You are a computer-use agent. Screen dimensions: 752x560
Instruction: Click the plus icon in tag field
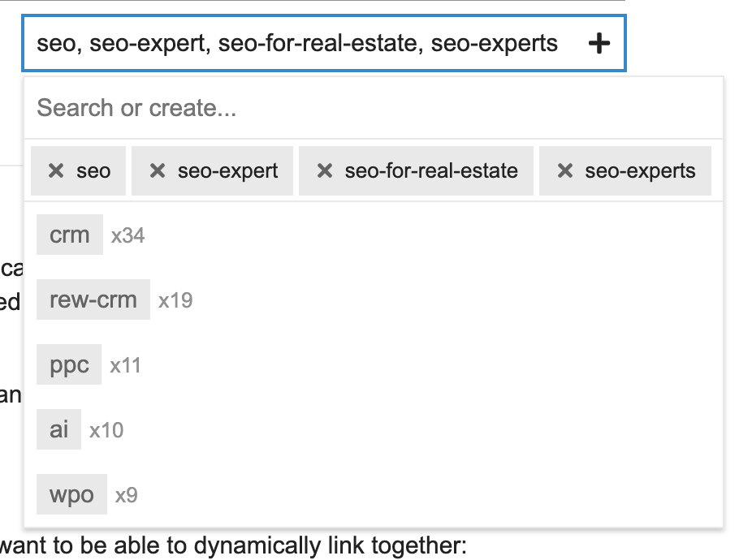(x=599, y=44)
